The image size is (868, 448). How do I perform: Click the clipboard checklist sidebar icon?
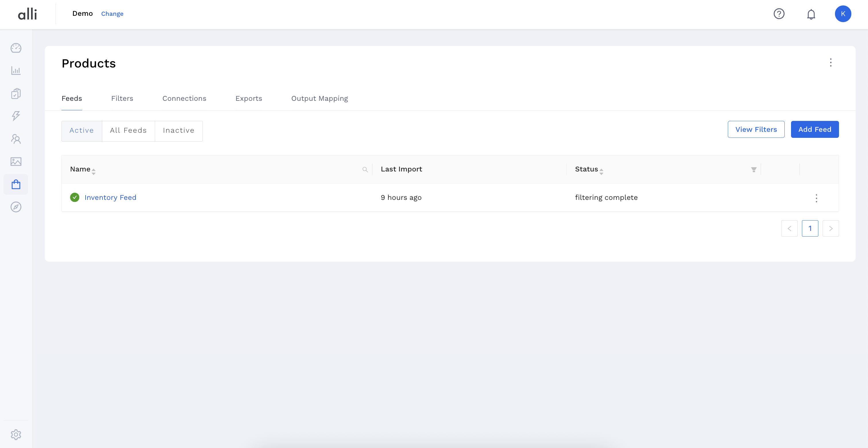(16, 93)
